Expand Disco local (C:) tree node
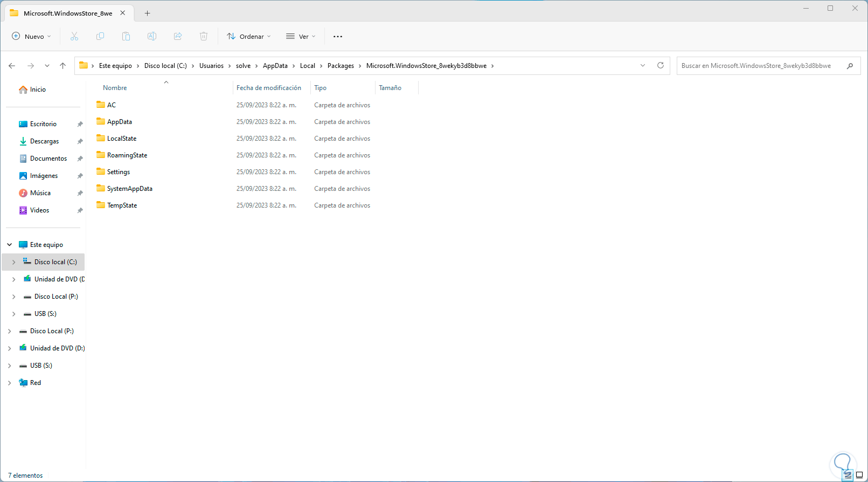 pyautogui.click(x=14, y=262)
